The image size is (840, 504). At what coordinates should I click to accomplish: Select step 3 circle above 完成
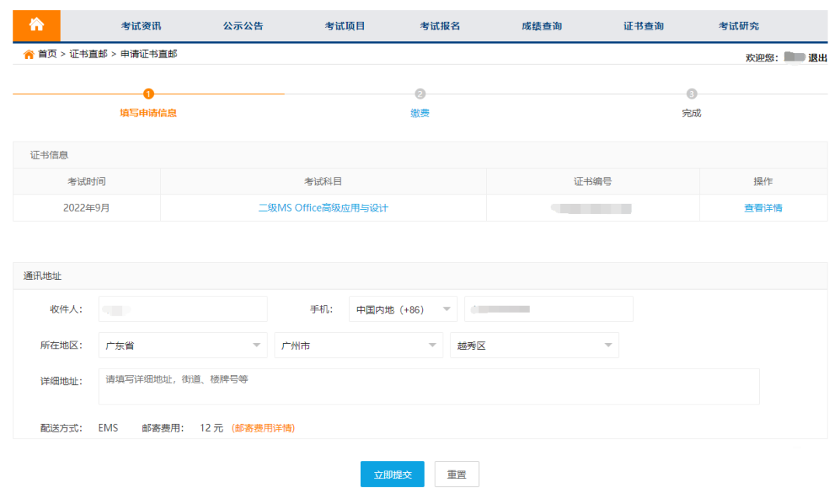point(691,94)
